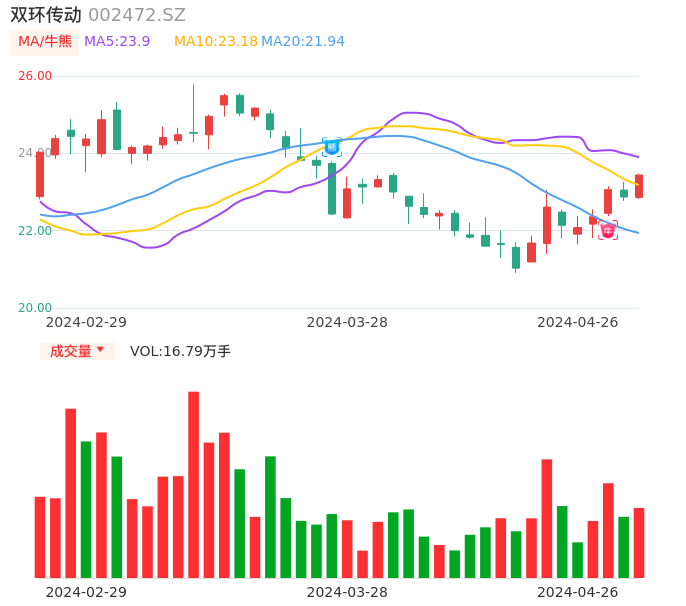686x606 pixels.
Task: Click the tallest red volume bar
Action: 193,484
